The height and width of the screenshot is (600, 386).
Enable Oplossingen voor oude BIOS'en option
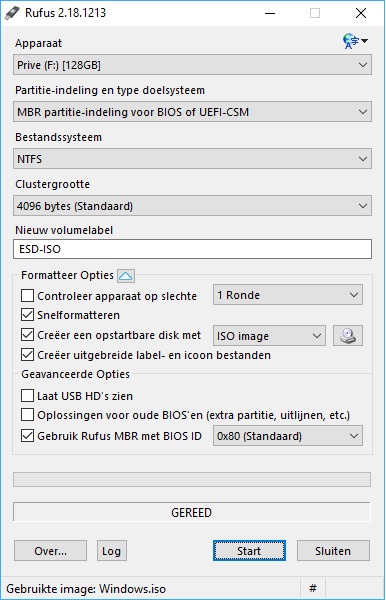27,415
